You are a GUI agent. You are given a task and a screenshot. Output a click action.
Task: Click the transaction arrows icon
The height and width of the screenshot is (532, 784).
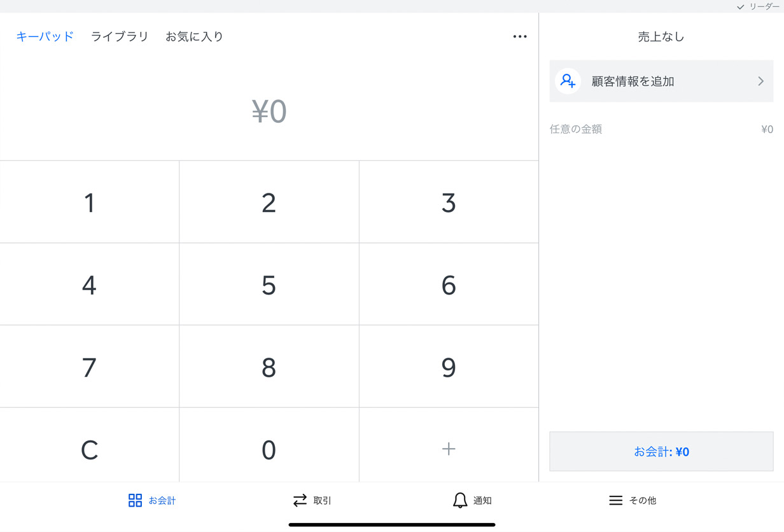[300, 500]
